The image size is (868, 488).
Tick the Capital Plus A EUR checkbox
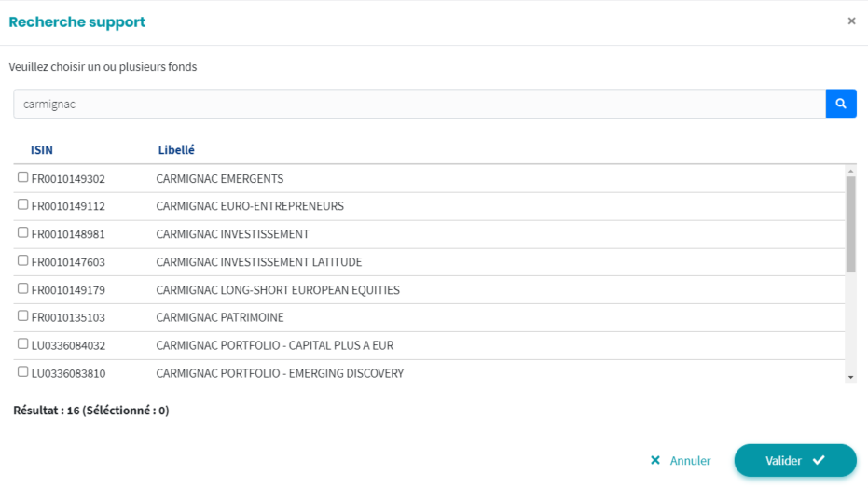coord(23,344)
